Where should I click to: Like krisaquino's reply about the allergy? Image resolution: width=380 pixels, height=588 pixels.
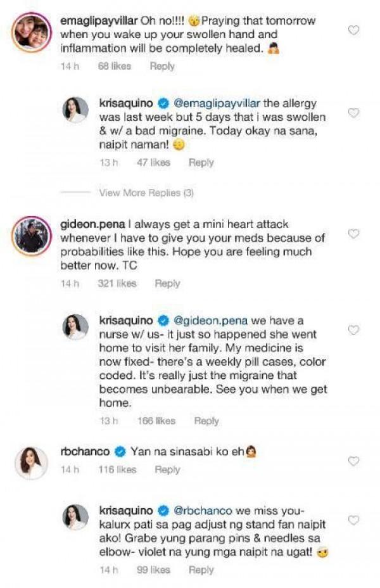(354, 113)
